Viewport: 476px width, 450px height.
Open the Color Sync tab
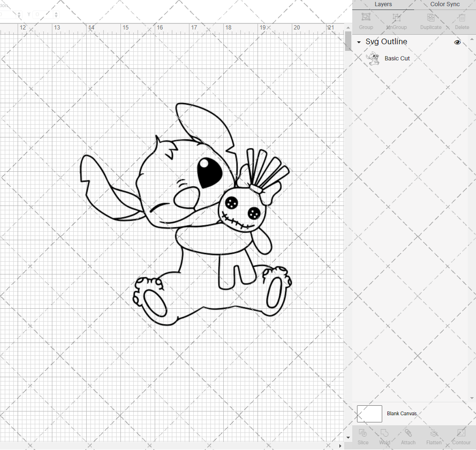pos(445,4)
